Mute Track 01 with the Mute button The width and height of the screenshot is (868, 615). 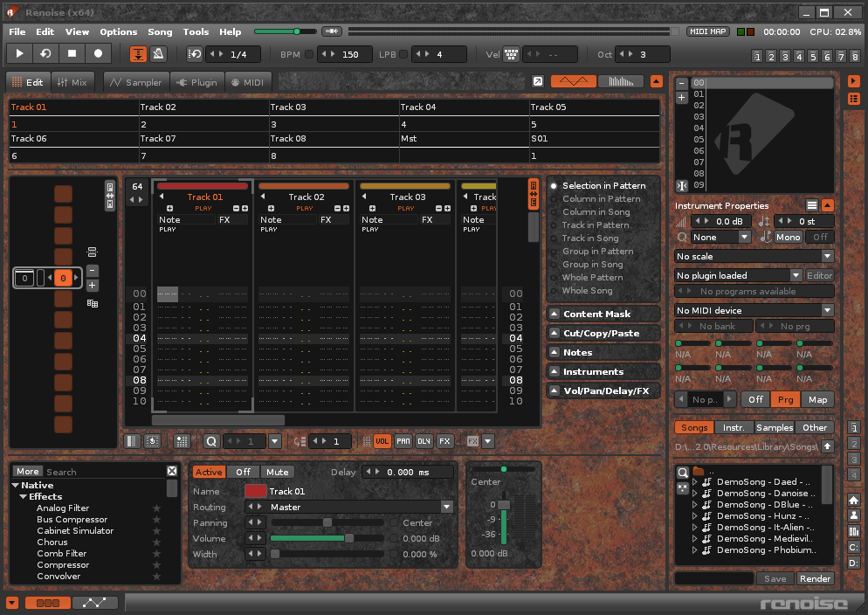(278, 473)
